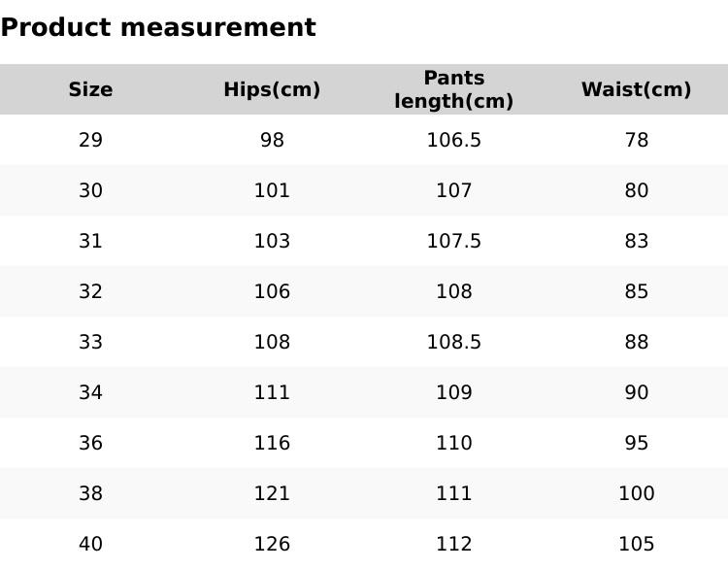Screen dimensions: 728x569
Task: Click waist value 83 in size 31 row
Action: click(636, 241)
